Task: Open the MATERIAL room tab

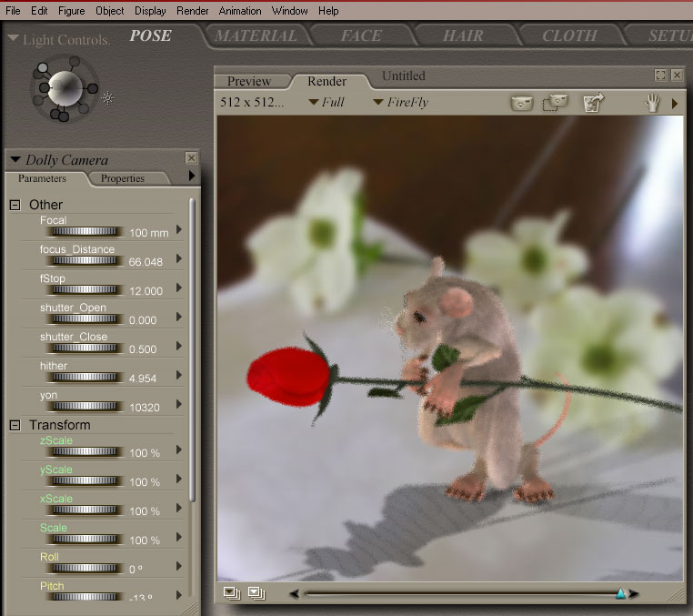Action: pyautogui.click(x=256, y=36)
